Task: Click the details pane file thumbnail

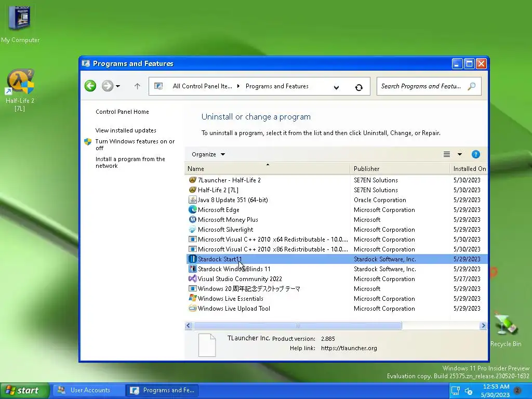Action: 207,345
